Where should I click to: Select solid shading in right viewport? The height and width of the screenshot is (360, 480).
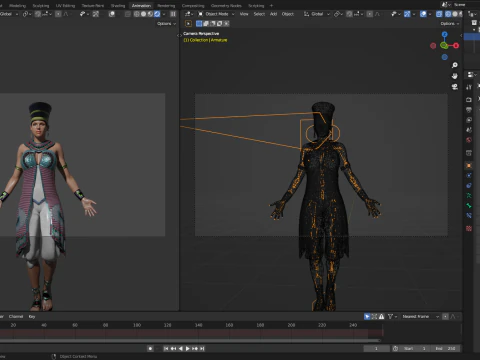tap(455, 14)
